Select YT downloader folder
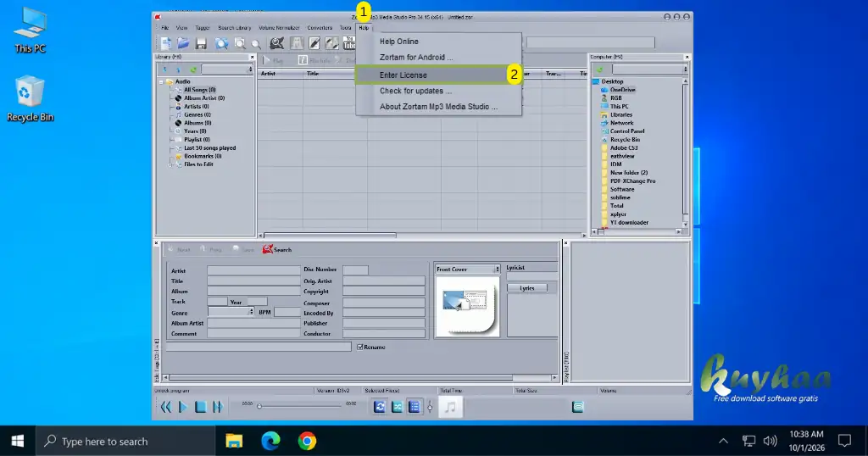 tap(629, 222)
